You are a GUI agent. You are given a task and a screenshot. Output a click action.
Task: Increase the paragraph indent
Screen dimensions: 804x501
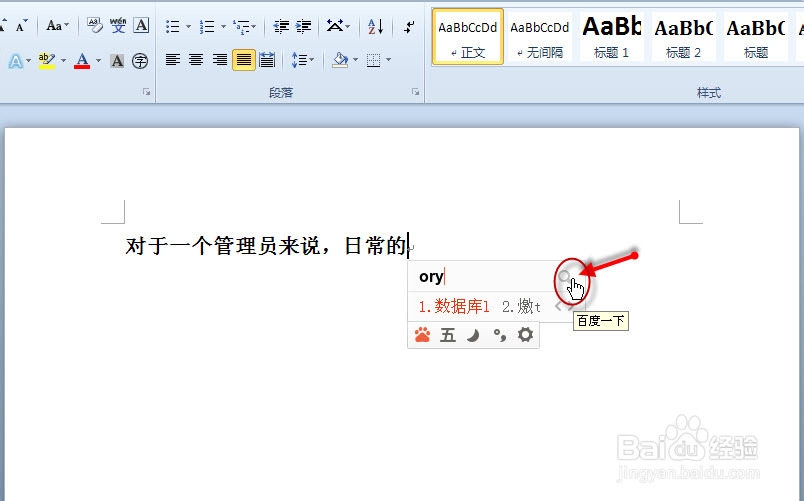point(303,27)
